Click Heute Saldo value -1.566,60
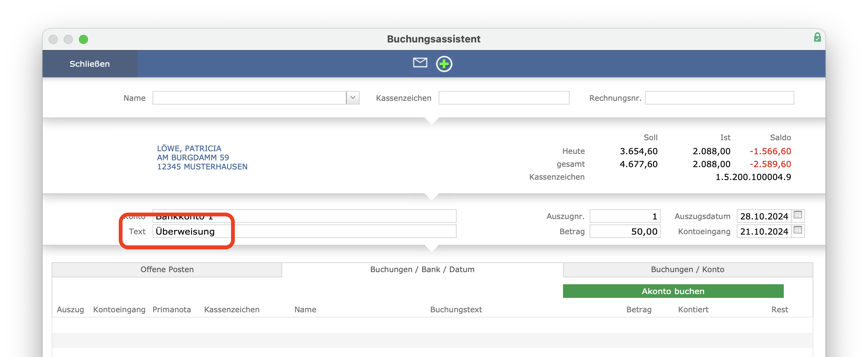The image size is (868, 357). tap(770, 151)
